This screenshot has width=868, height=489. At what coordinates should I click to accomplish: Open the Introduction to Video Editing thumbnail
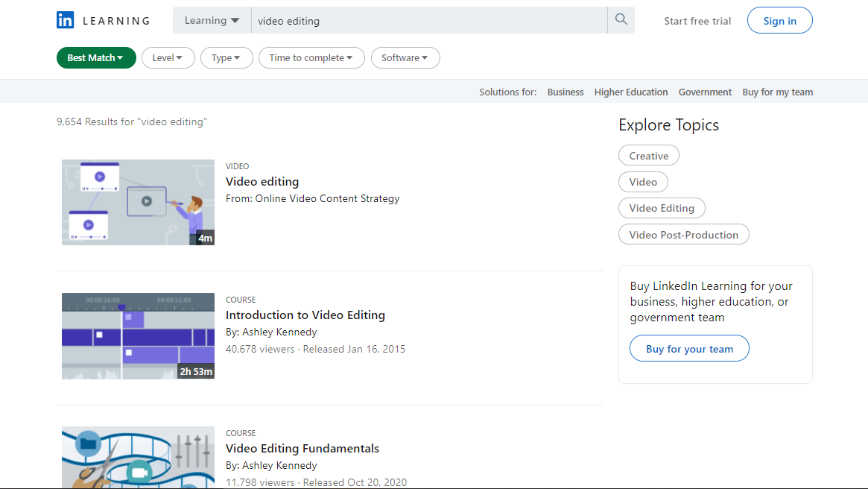pos(138,335)
